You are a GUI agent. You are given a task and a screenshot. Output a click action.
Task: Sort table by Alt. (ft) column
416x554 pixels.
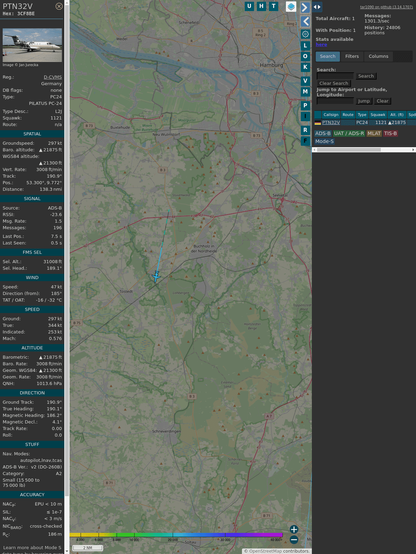click(397, 115)
